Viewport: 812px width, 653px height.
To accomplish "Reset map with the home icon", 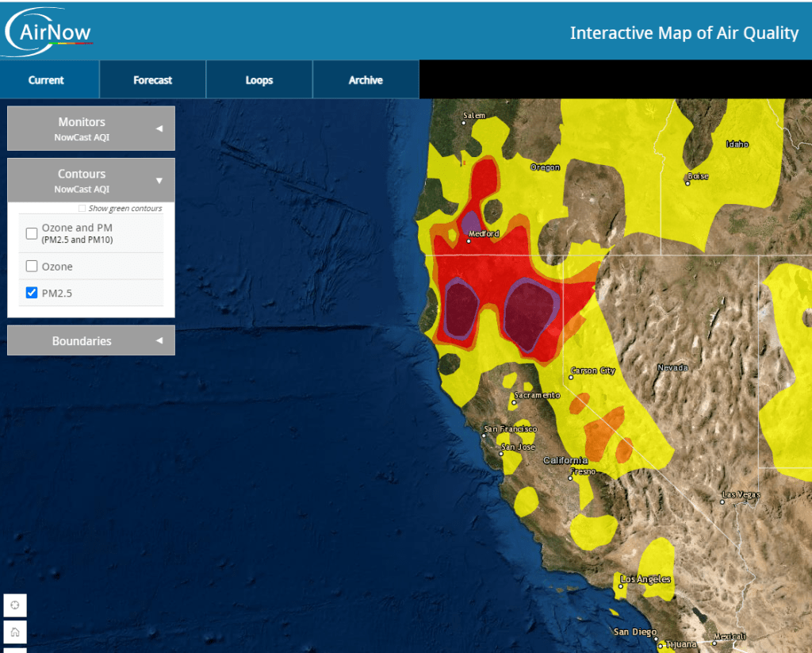I will (x=14, y=632).
